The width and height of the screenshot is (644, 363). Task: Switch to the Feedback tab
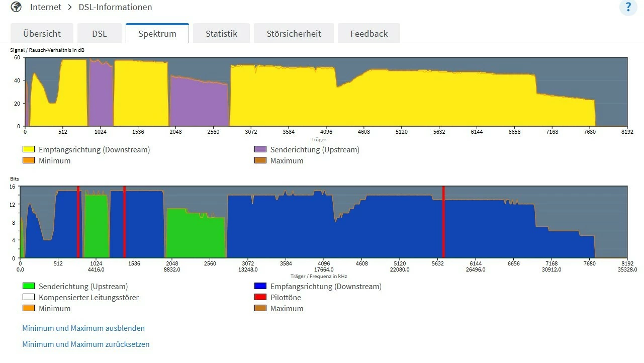(x=369, y=34)
